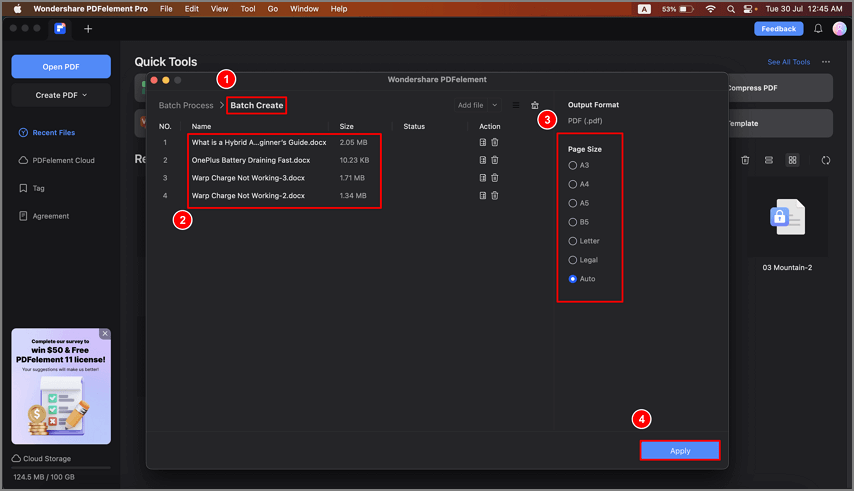Screen dimensions: 854x491
Task: Open PDFelement Cloud in sidebar
Action: point(57,160)
